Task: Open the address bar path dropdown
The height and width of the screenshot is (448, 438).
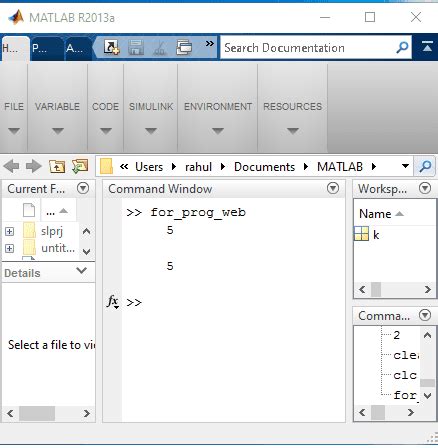Action: coord(405,166)
